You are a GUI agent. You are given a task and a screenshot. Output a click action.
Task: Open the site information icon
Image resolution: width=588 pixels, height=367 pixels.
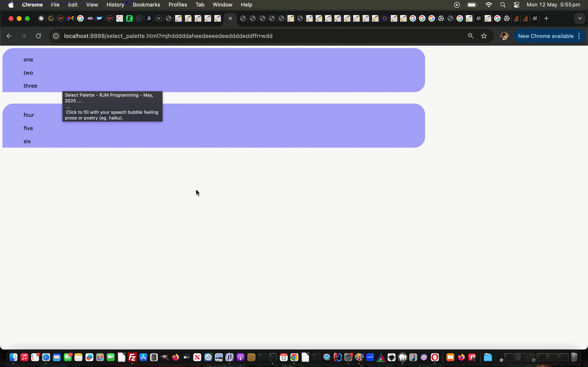(56, 36)
